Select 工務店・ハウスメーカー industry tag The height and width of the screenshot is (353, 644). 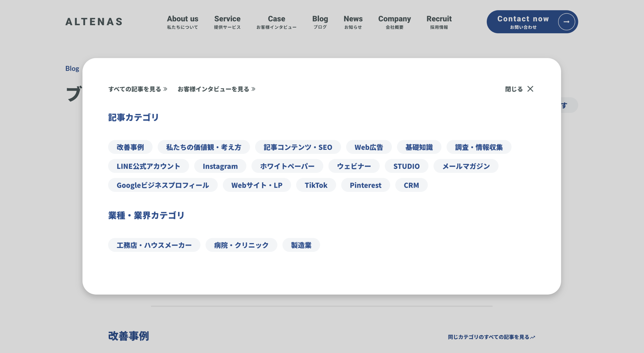(154, 245)
